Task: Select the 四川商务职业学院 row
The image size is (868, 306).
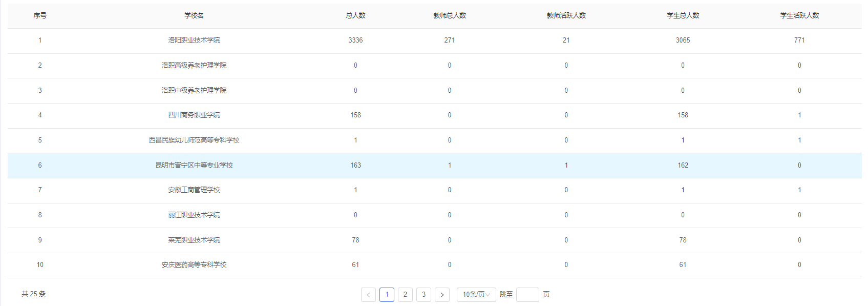Action: tap(194, 115)
